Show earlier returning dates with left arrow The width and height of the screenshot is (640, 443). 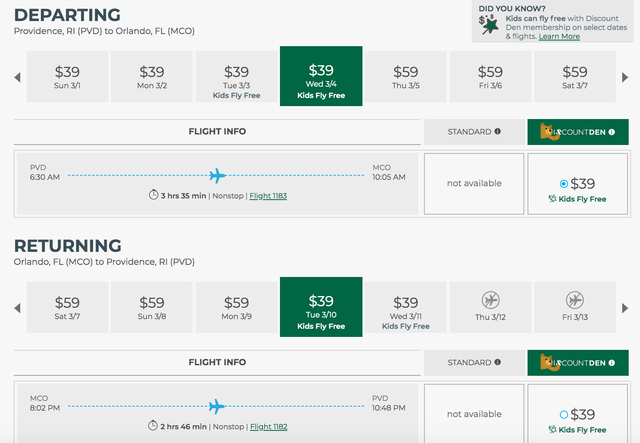click(17, 307)
